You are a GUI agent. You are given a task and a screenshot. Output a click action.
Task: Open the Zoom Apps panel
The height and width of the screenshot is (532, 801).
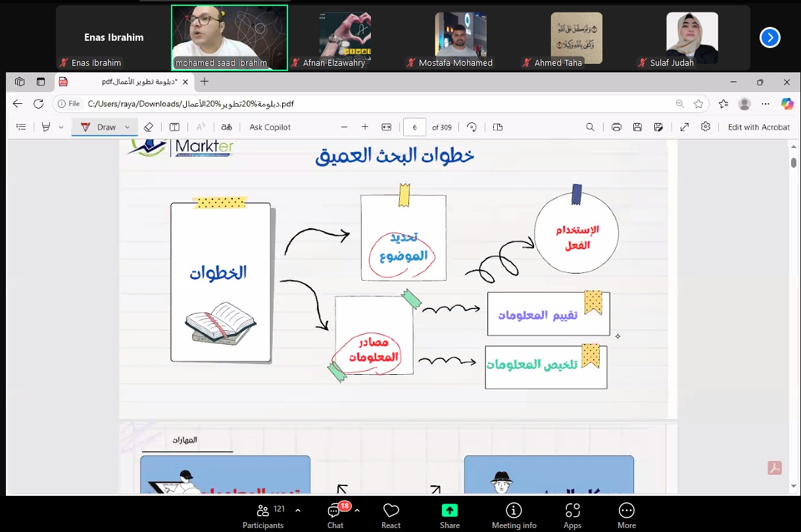coord(572,516)
